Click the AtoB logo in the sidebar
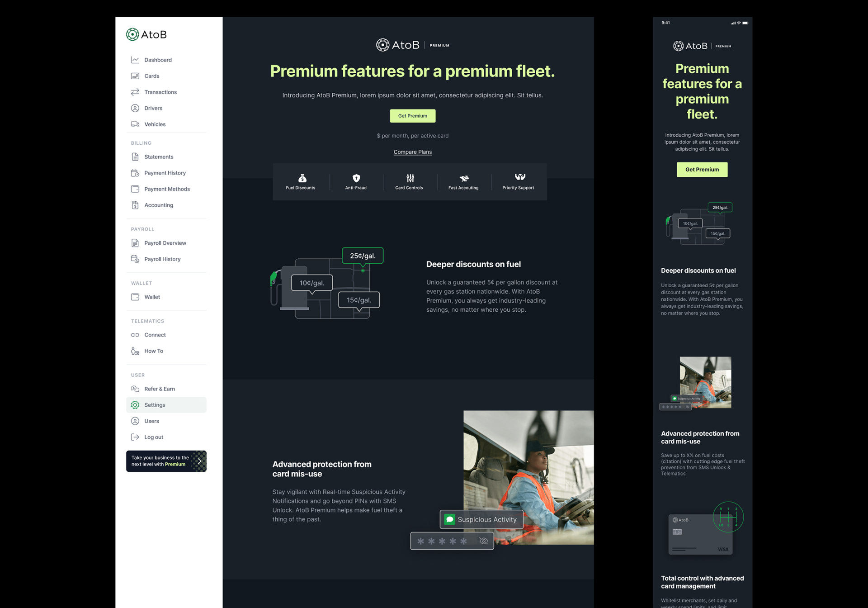The height and width of the screenshot is (608, 868). [x=146, y=34]
